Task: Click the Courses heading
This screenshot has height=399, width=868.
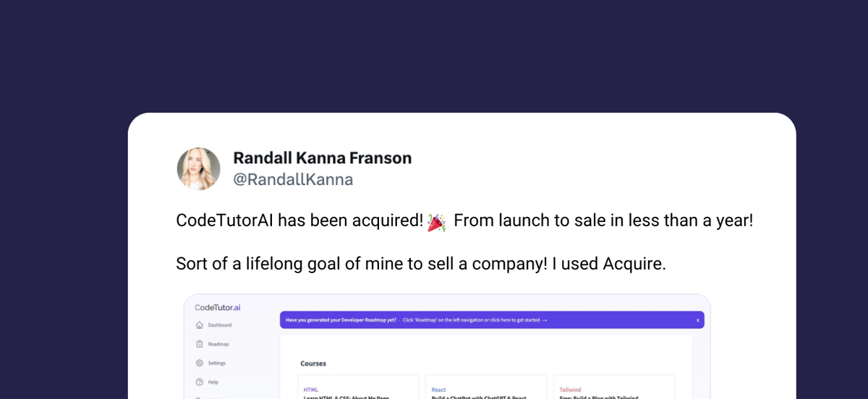Action: (313, 364)
